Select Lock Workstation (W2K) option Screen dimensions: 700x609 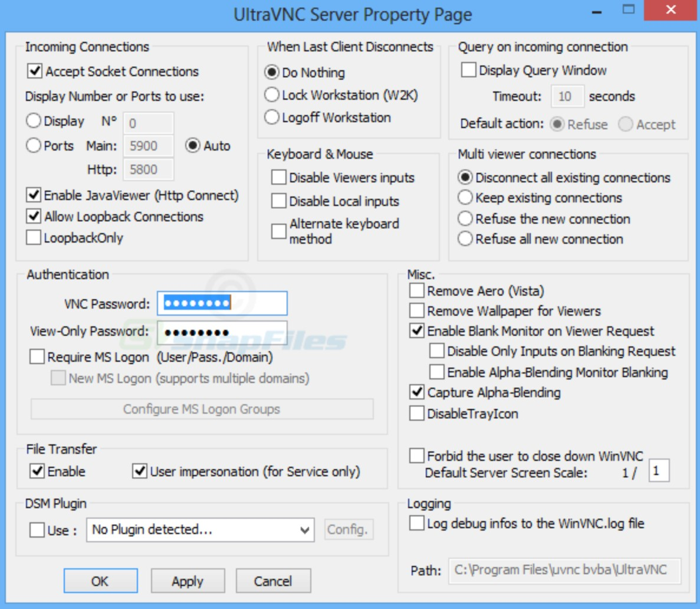pyautogui.click(x=272, y=95)
